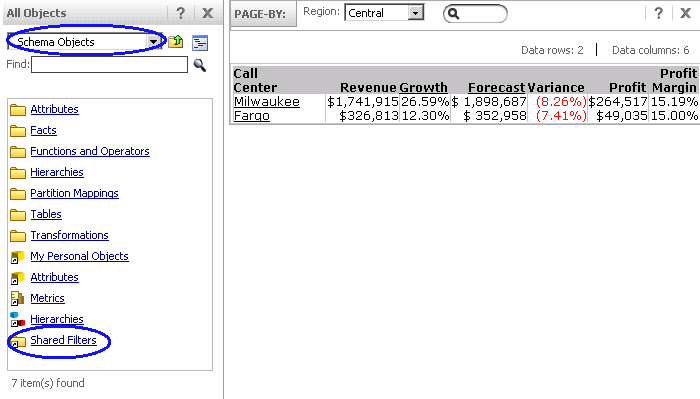The image size is (700, 399).
Task: Click the Growth column header link
Action: tap(423, 87)
